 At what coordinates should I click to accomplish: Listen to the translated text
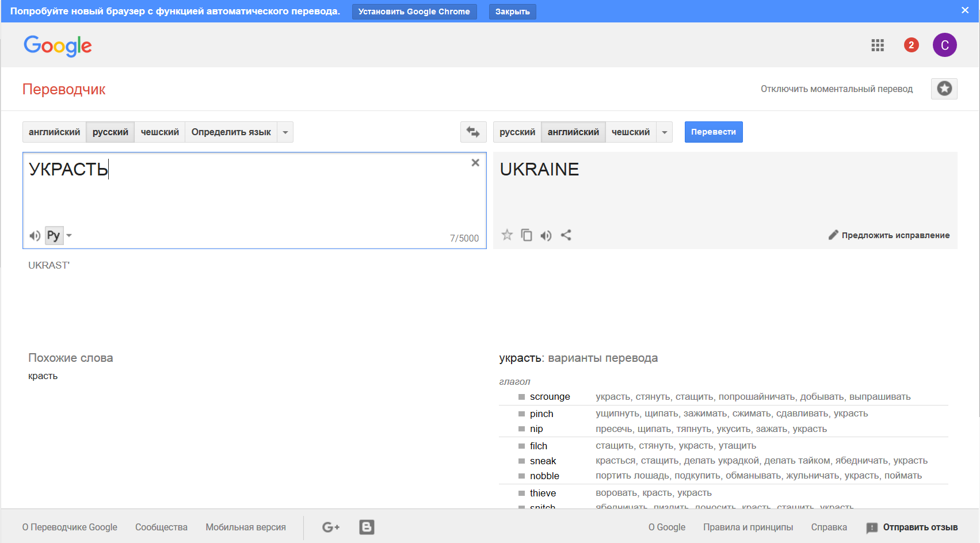pos(546,235)
